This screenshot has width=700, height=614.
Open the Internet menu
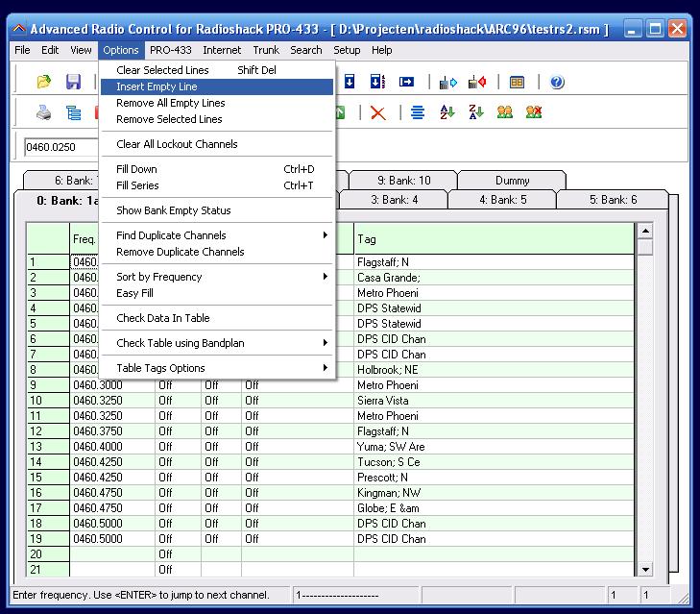(x=222, y=50)
